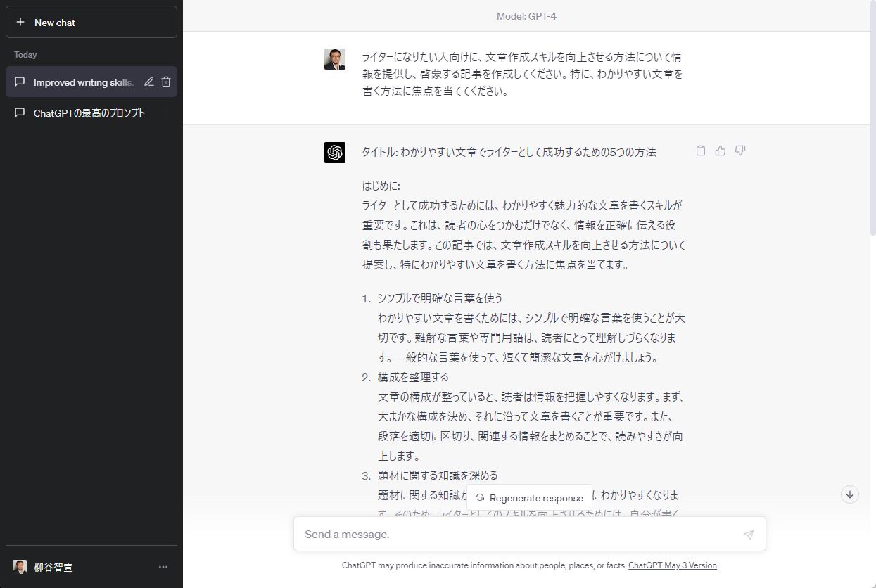Open the menu beside 柳谷智宣 with the ellipsis
Image resolution: width=876 pixels, height=588 pixels.
pos(163,567)
